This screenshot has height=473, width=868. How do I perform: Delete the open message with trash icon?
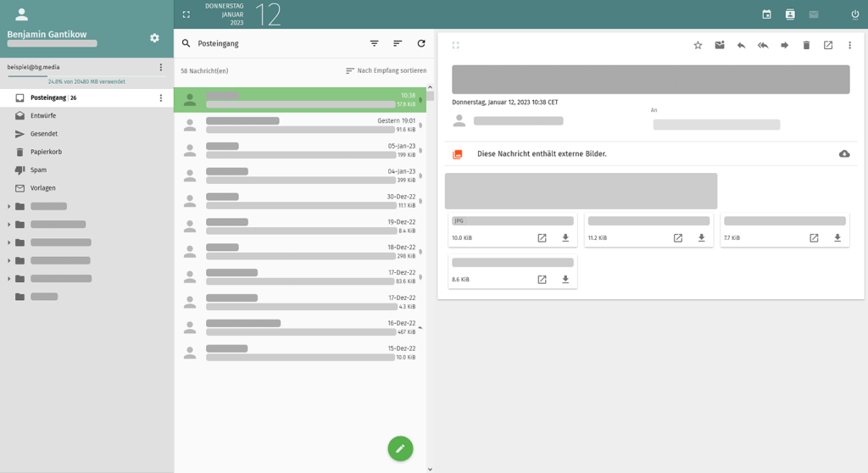[x=806, y=45]
